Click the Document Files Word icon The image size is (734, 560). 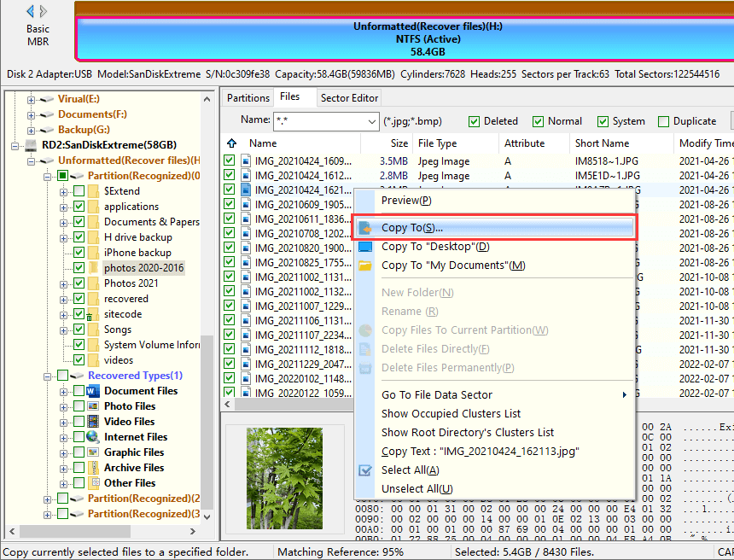93,391
